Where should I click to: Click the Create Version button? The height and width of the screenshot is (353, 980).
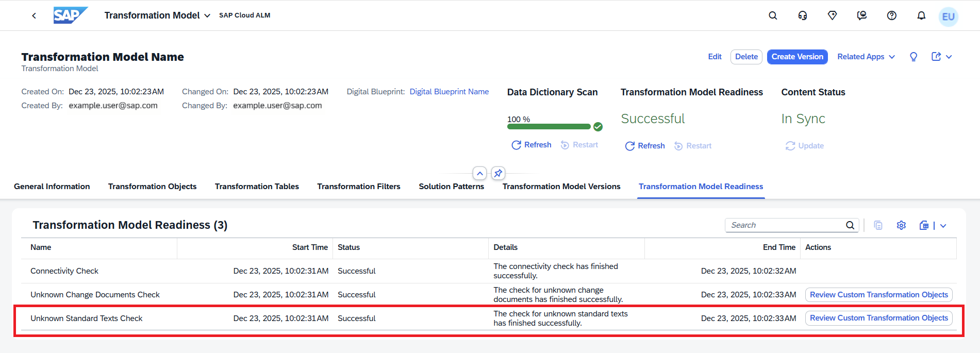pos(797,57)
